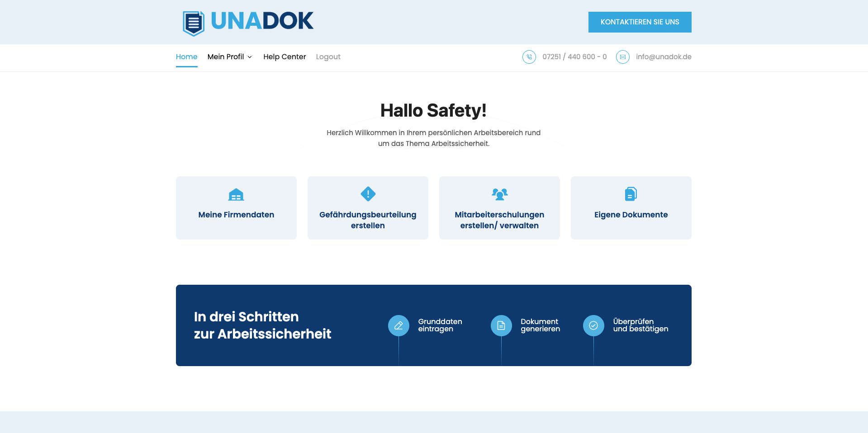Click the employees group icon
The height and width of the screenshot is (433, 868).
coord(499,194)
